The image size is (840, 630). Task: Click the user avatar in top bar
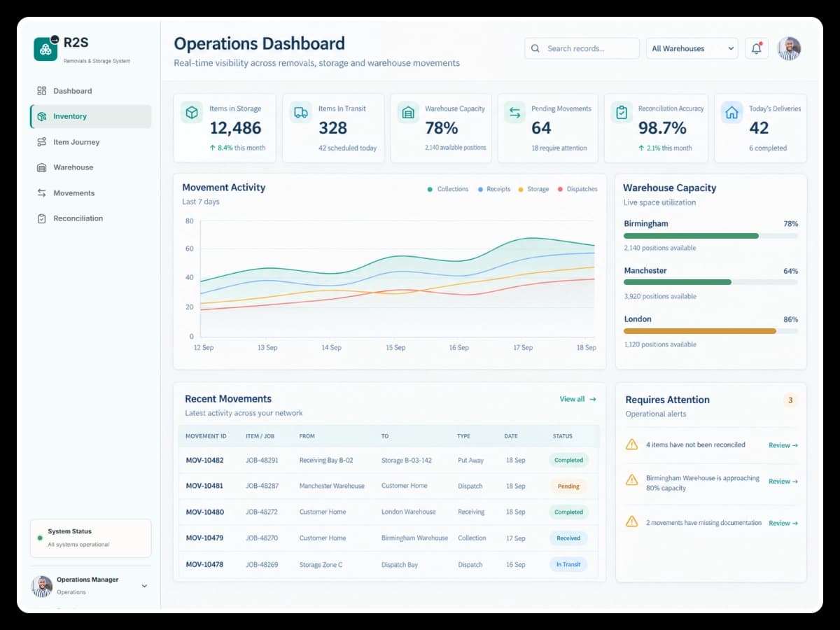pyautogui.click(x=789, y=48)
